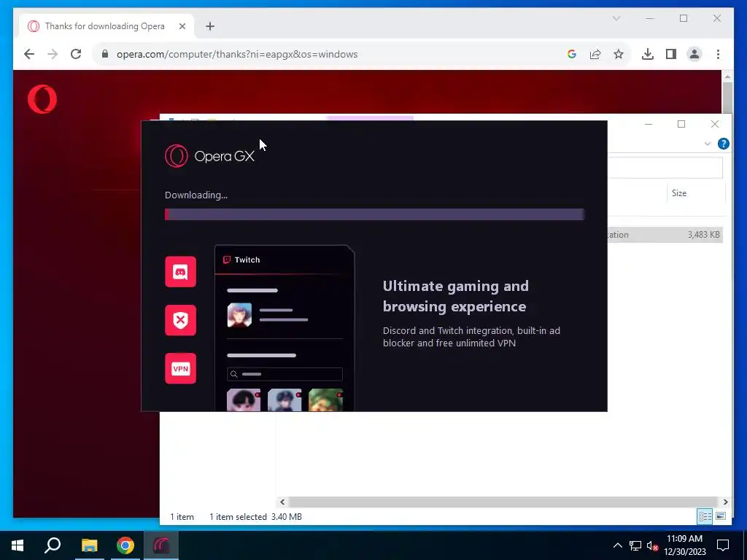
Task: Maximize the File Explorer window
Action: click(681, 124)
